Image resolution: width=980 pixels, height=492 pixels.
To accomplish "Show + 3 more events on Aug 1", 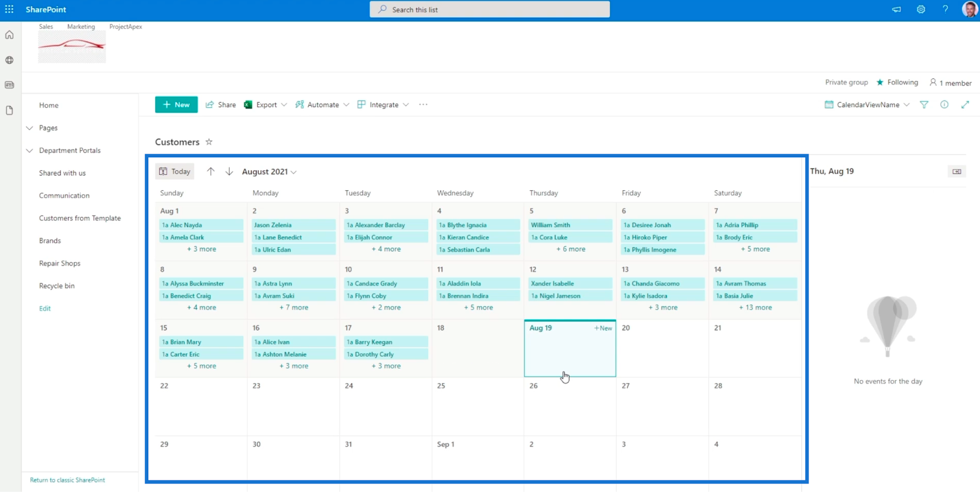I will tap(202, 249).
